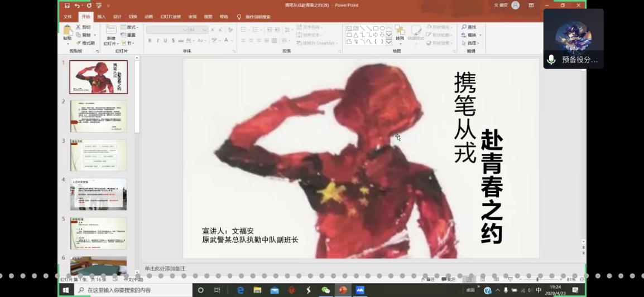Image resolution: width=644 pixels, height=297 pixels.
Task: Open 查找 find with the magnifier icon
Action: click(464, 27)
